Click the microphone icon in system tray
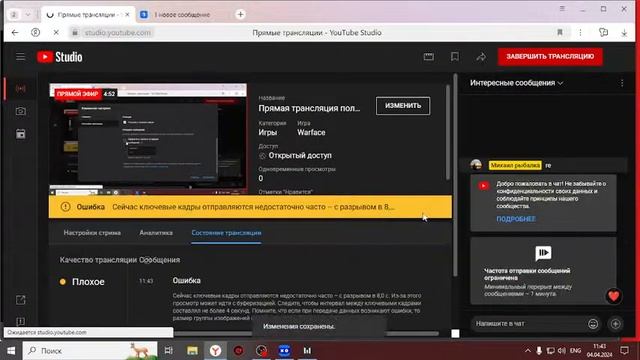The image size is (640, 360). (x=539, y=351)
